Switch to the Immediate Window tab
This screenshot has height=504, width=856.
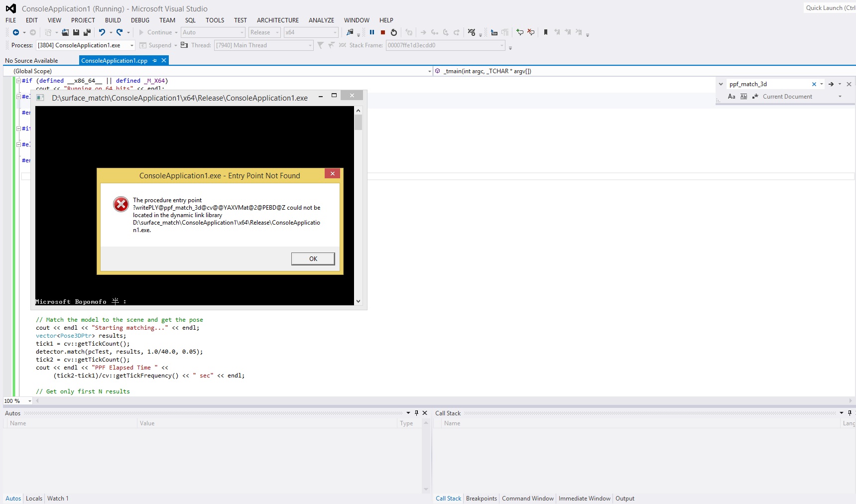coord(585,499)
